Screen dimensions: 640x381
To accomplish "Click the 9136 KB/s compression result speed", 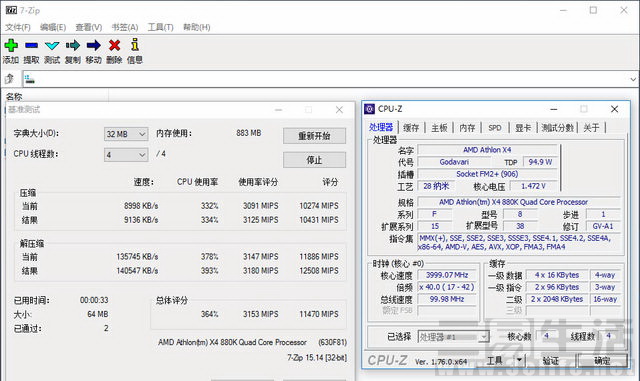I will tap(141, 220).
